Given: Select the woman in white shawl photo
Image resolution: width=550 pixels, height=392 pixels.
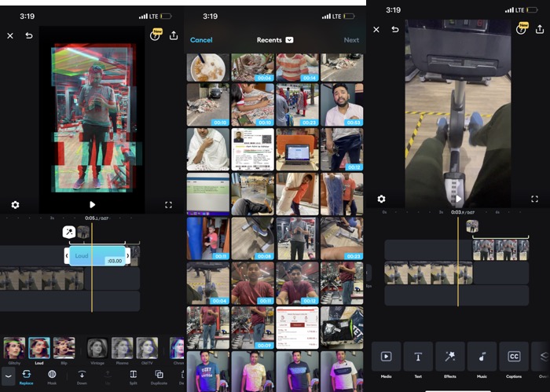Looking at the screenshot, I should click(208, 149).
